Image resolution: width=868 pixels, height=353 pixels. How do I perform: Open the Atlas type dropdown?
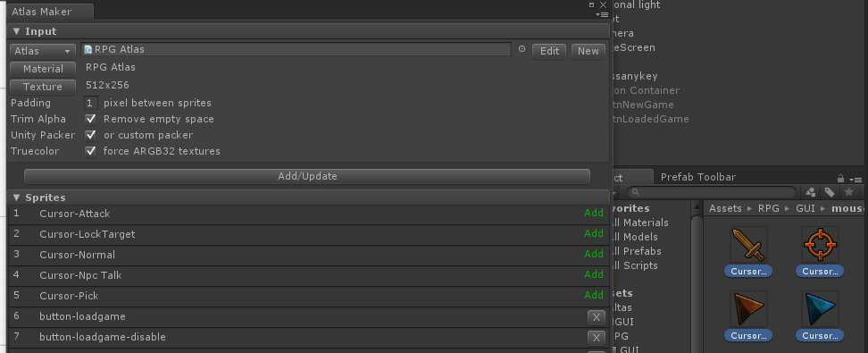click(x=43, y=51)
